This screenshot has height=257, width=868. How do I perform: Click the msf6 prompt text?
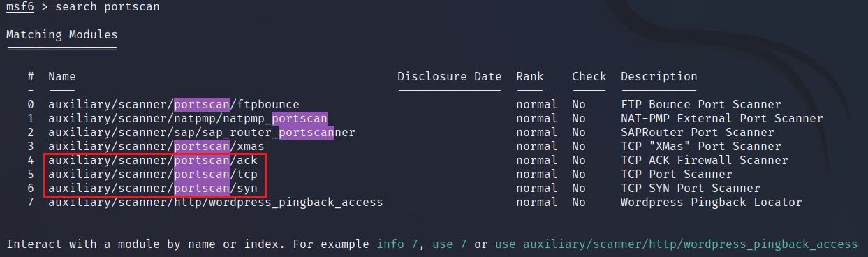click(20, 6)
